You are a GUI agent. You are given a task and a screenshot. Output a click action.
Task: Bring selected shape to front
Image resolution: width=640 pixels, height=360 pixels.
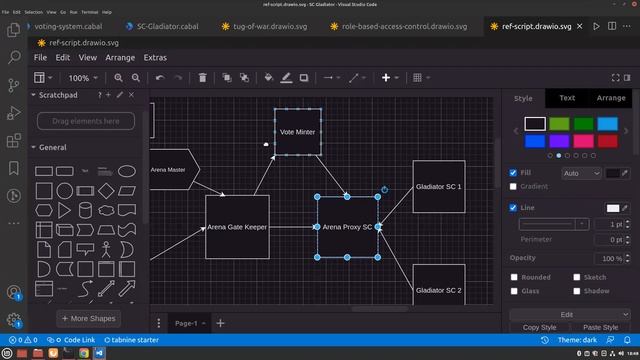coord(227,78)
